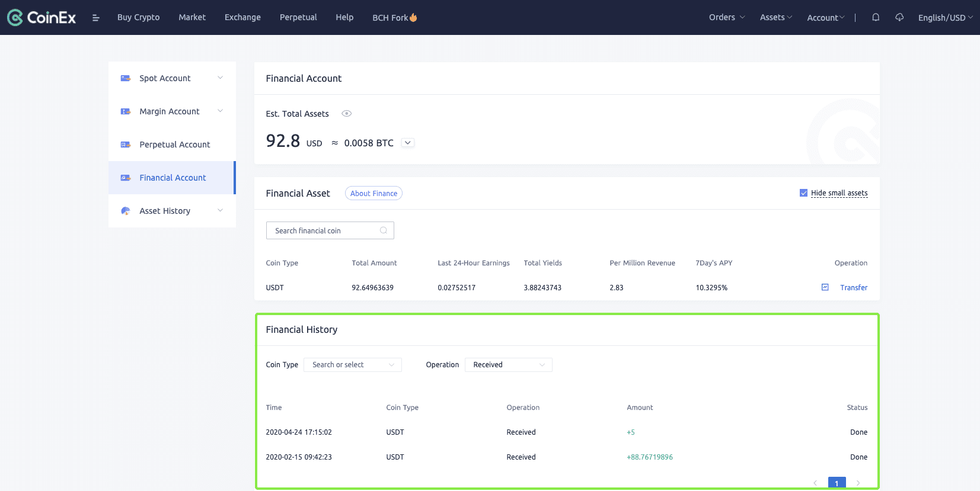Go to the Market page
This screenshot has width=980, height=491.
[x=192, y=17]
